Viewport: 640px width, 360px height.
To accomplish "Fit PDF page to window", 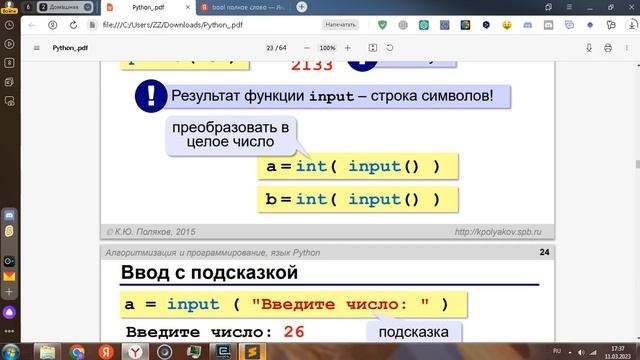I will 373,48.
